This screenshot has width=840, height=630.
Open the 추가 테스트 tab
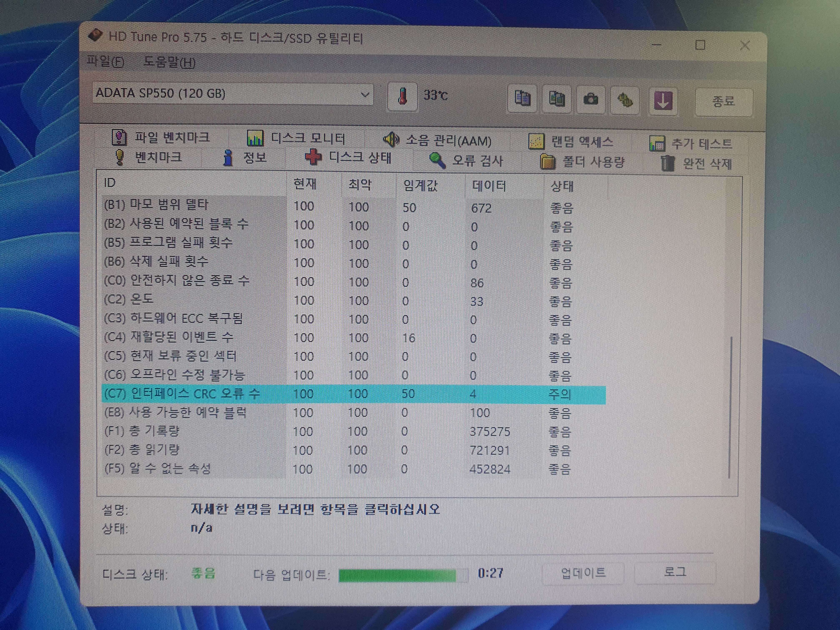pos(690,144)
